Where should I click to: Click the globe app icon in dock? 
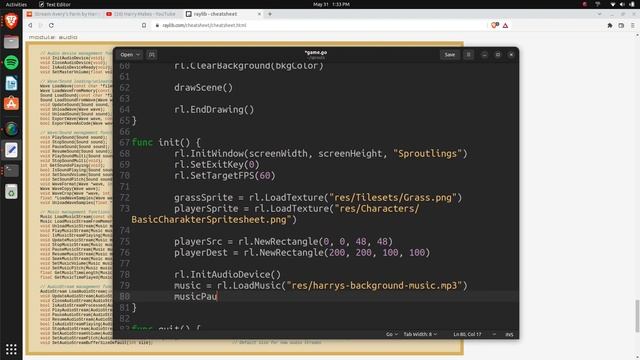point(11,129)
